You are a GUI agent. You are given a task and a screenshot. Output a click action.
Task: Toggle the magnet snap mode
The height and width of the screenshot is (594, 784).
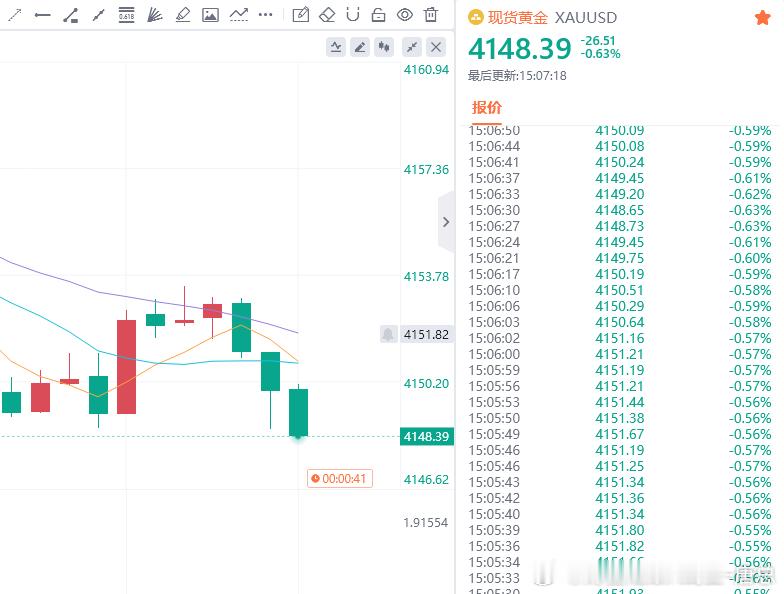pos(353,15)
